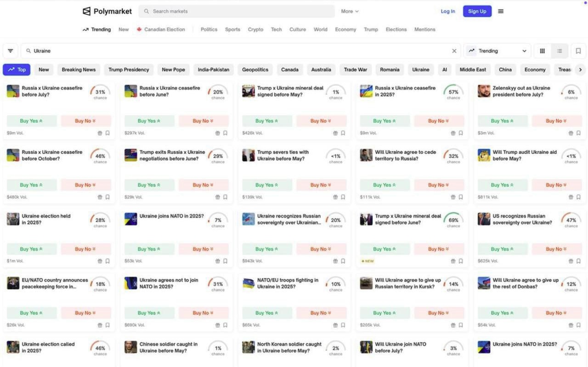Select the Geopolitics category chip
The height and width of the screenshot is (367, 588).
(255, 70)
